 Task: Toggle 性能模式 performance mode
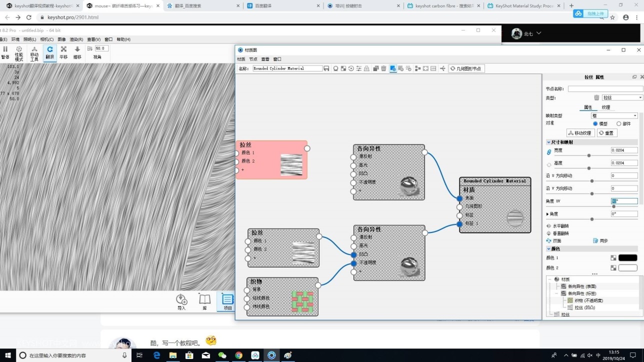[x=19, y=53]
